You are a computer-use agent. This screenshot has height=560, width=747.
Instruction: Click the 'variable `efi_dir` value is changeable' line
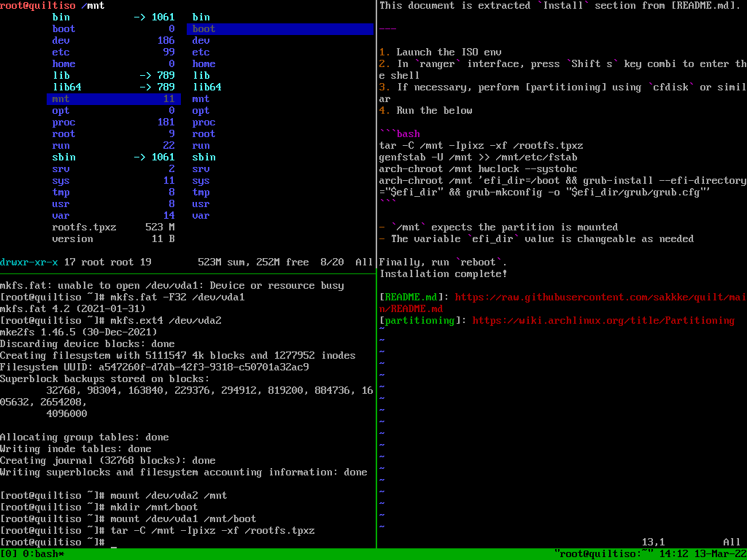[536, 238]
